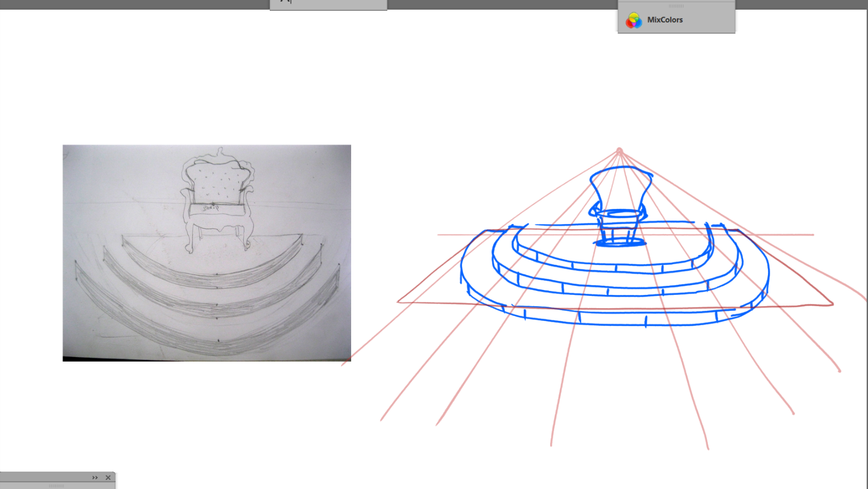
Task: Open the MixColors panel by its label
Action: (x=664, y=20)
